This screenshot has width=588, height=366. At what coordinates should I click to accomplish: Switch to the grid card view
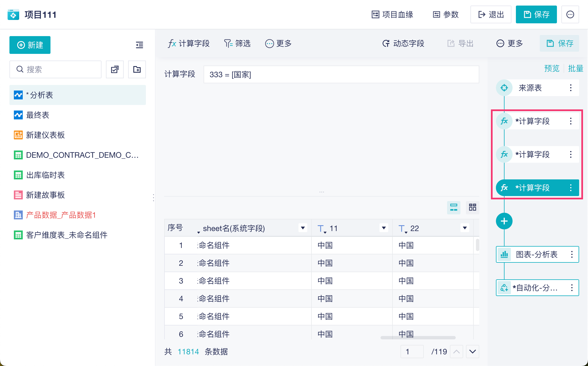point(472,207)
